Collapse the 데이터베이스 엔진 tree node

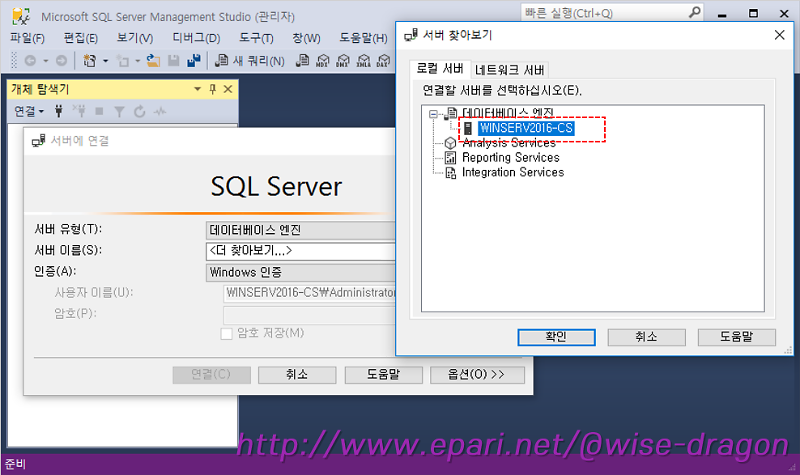[x=434, y=114]
